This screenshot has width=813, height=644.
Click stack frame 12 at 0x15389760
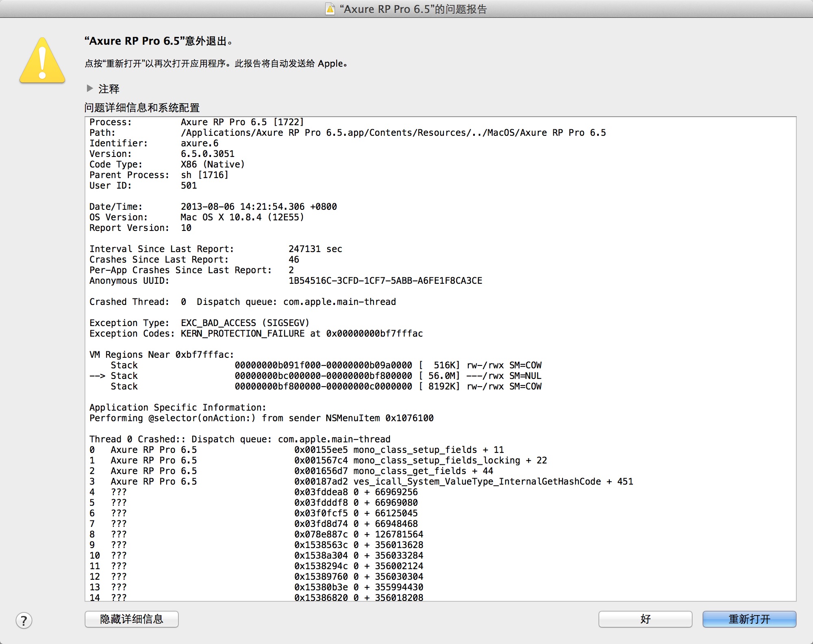coord(257,577)
